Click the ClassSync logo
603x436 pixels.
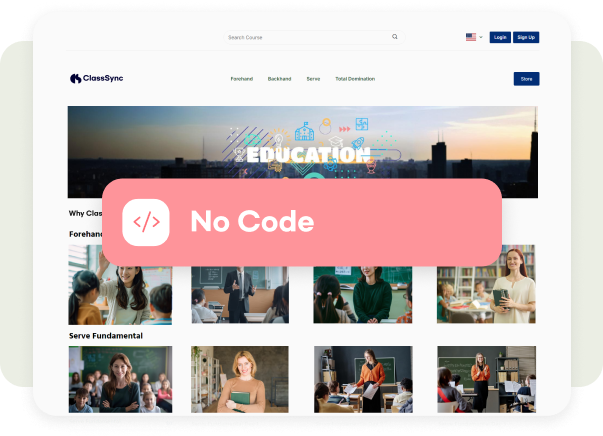tap(97, 78)
